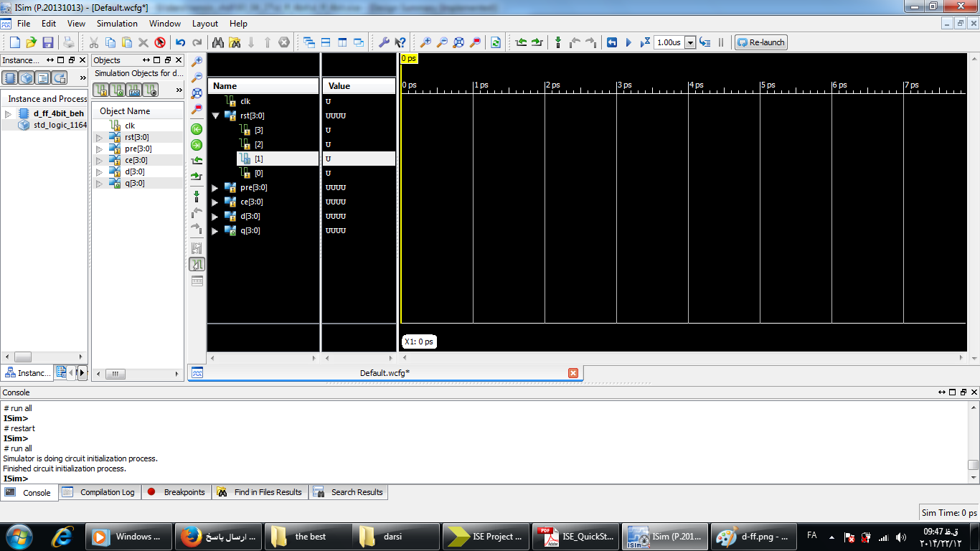Click the Step simulation icon

705,42
